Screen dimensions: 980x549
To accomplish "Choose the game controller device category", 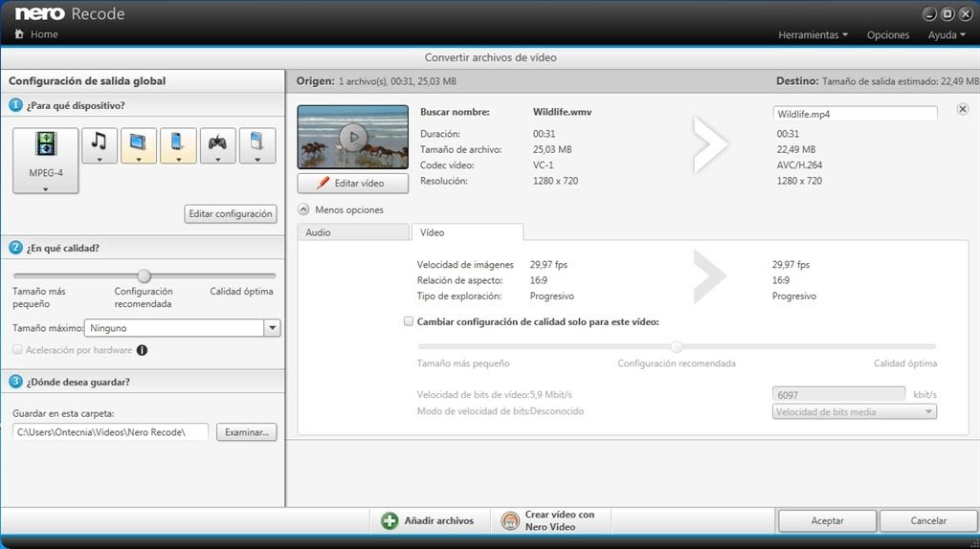I will tap(217, 145).
